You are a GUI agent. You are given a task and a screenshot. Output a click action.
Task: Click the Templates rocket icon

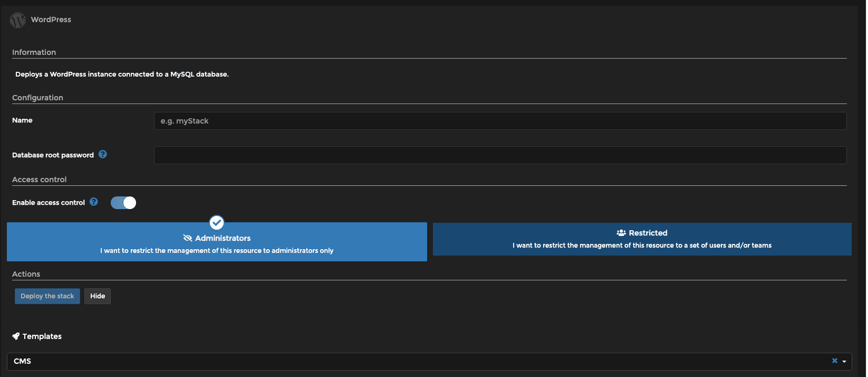[x=16, y=336]
